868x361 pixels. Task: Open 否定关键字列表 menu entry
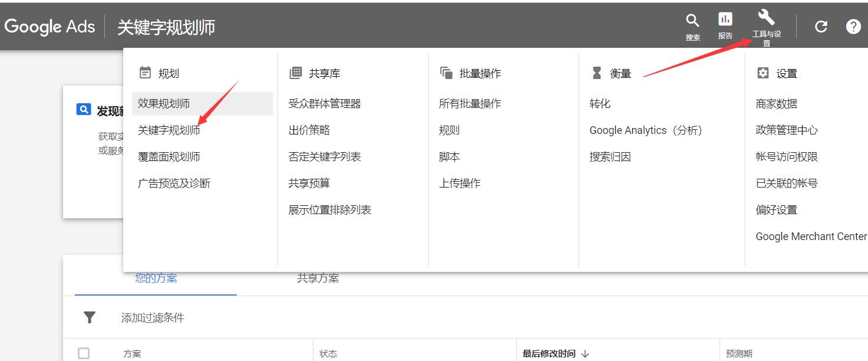(x=325, y=157)
